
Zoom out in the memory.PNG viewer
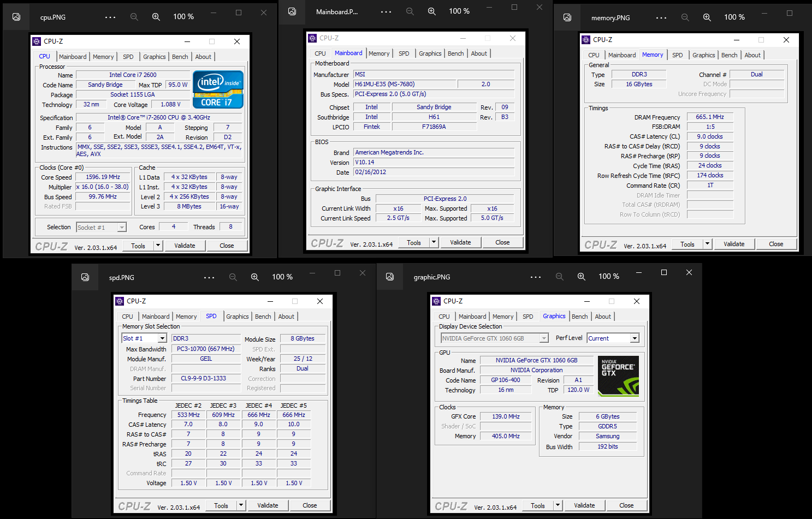685,17
